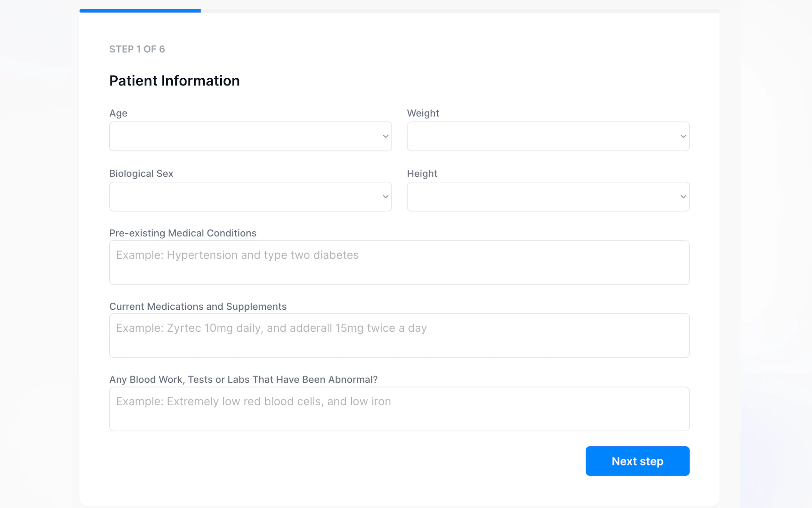The image size is (812, 508).
Task: Click the Height field label
Action: pos(422,173)
